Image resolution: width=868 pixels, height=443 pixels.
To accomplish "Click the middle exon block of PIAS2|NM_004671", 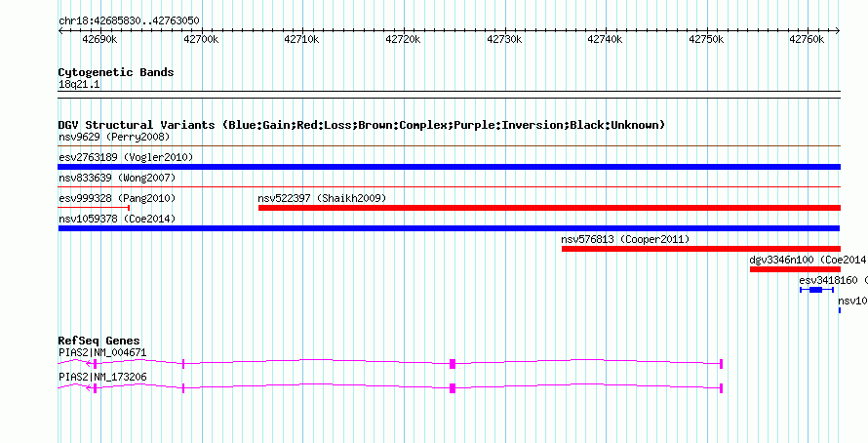I will coord(453,364).
